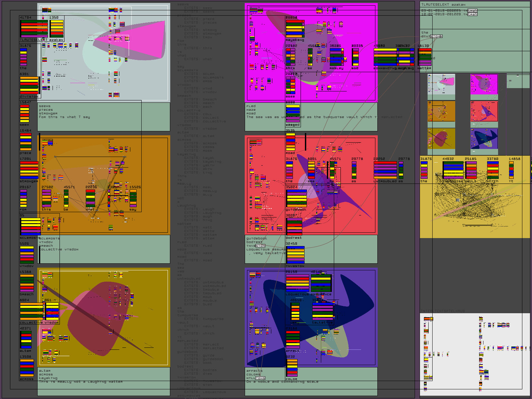Click the olive-yellow composition thumbnail
The image size is (532, 399).
441,139
